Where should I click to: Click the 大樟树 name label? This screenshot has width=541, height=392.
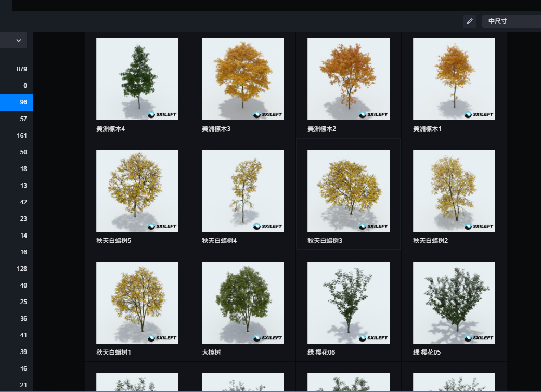(211, 352)
